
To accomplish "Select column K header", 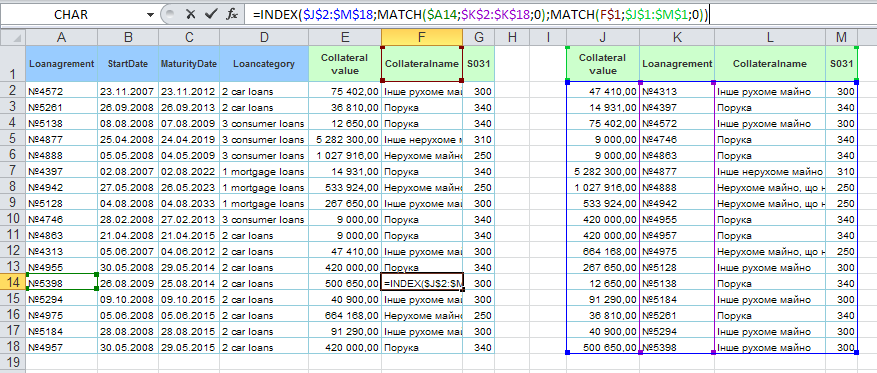I will [x=677, y=37].
